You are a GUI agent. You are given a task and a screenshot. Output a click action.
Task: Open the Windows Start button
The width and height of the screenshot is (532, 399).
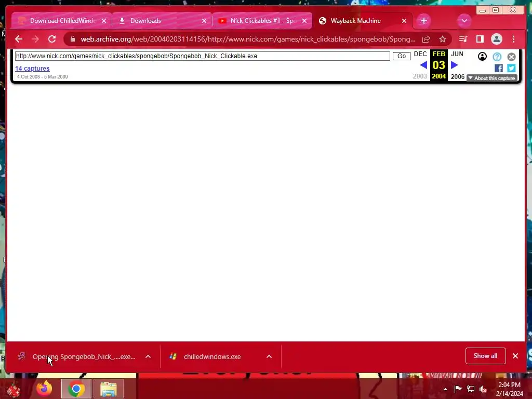pos(14,389)
